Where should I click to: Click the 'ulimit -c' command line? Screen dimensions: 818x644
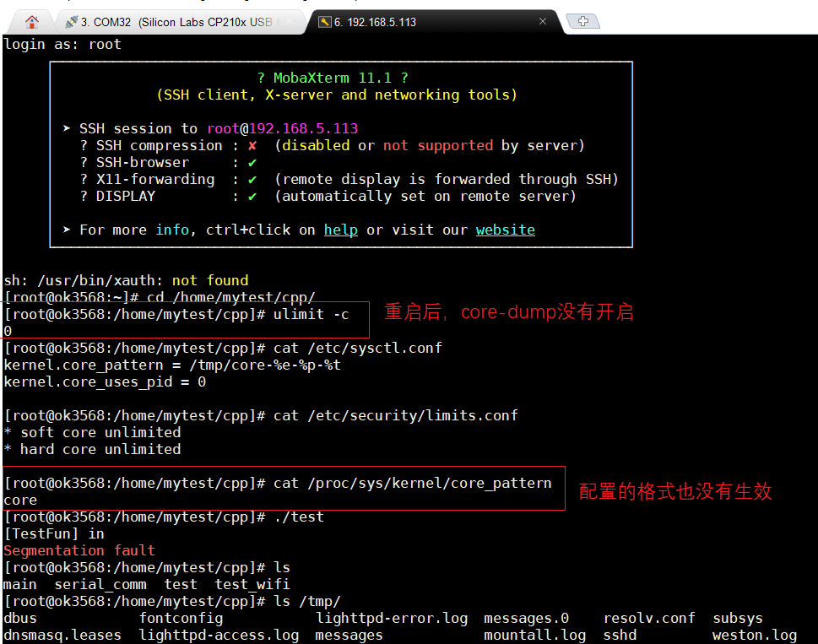tap(176, 315)
